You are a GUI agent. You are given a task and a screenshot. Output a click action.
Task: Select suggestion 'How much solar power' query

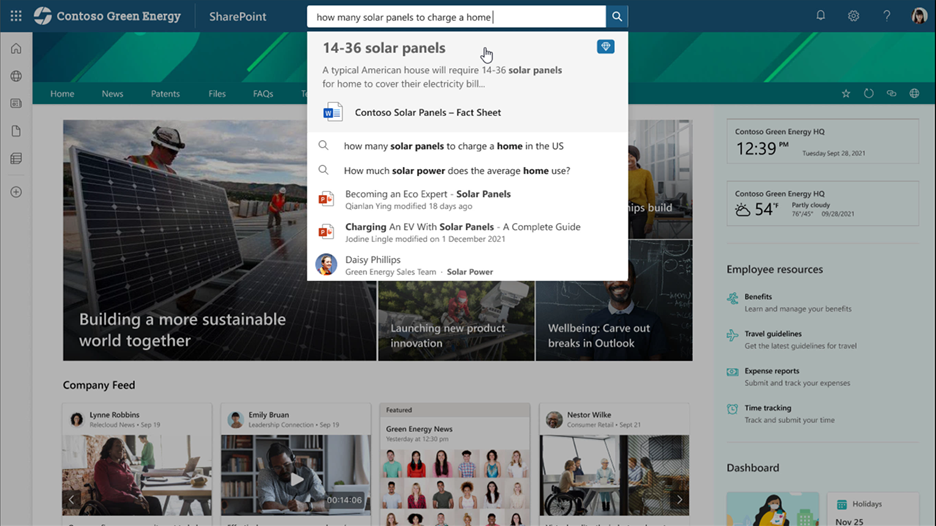click(x=456, y=171)
